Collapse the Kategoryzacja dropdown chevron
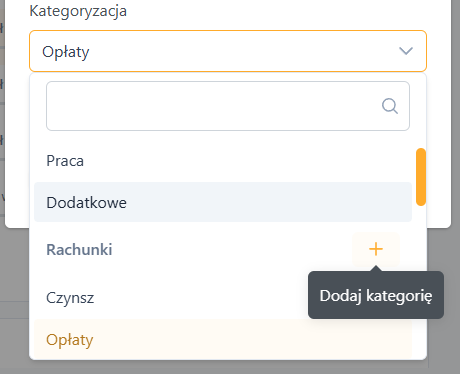Screen dimensions: 460x374 [x=406, y=51]
